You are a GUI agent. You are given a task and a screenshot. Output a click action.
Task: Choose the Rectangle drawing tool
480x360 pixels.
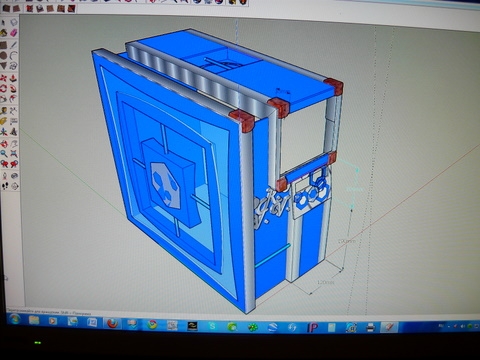coord(4,45)
